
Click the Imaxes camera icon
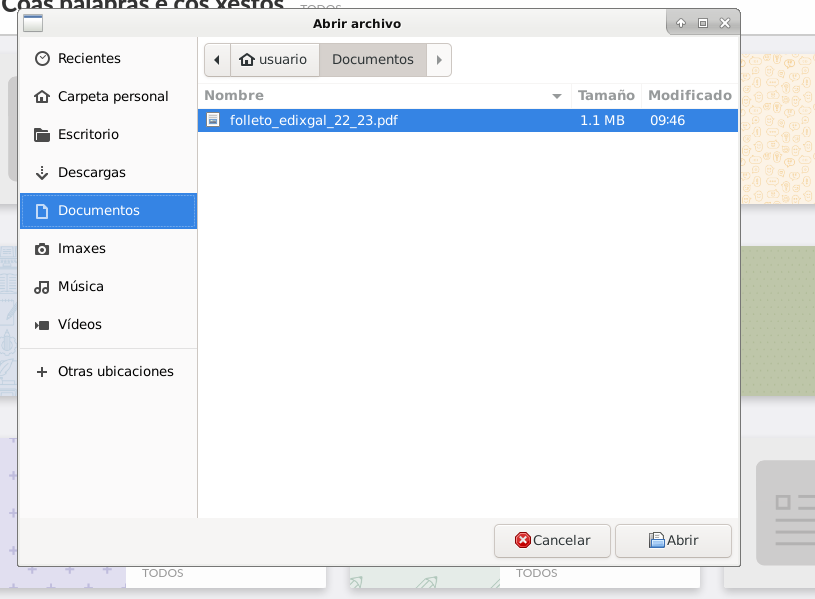[x=42, y=249]
